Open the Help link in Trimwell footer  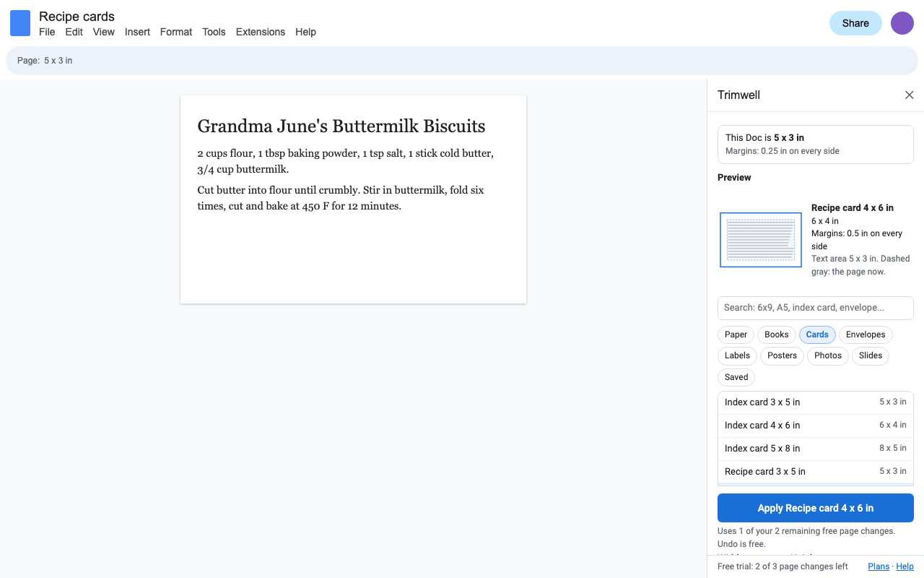905,566
